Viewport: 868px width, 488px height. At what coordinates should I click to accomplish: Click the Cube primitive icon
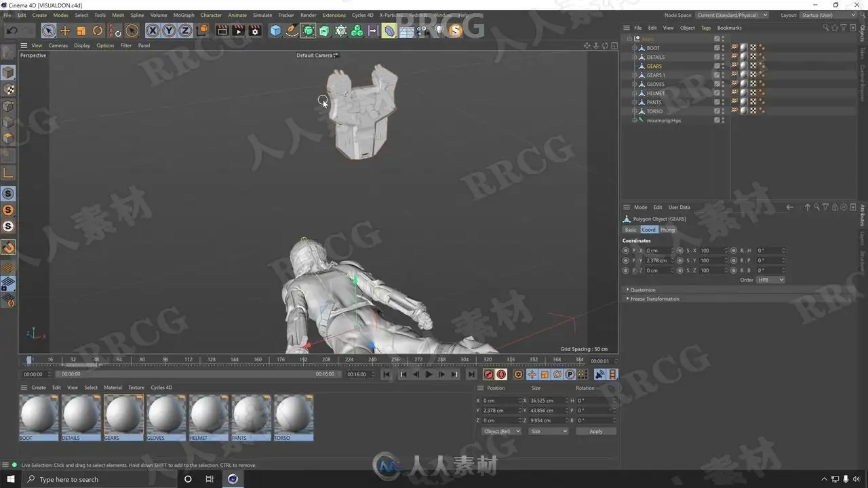coord(275,30)
